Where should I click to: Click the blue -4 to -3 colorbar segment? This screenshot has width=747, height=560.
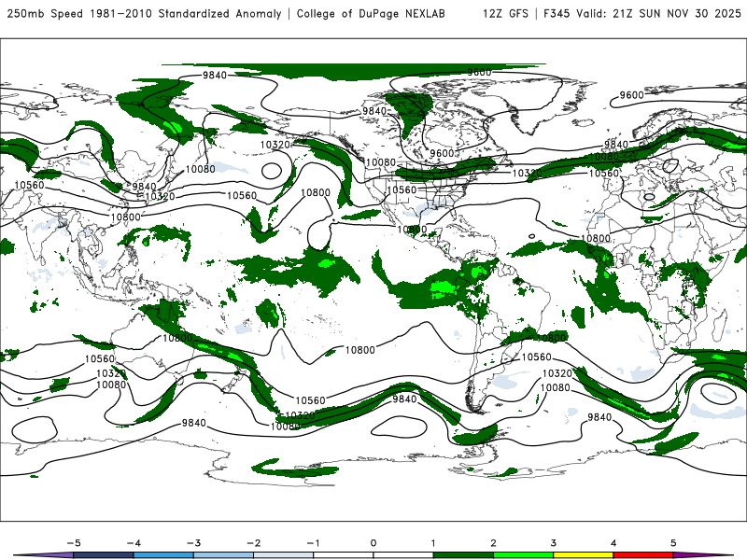[x=163, y=555]
